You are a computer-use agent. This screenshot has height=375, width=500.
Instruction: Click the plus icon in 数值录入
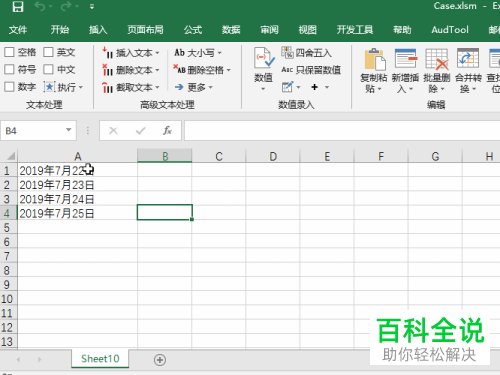pos(314,87)
